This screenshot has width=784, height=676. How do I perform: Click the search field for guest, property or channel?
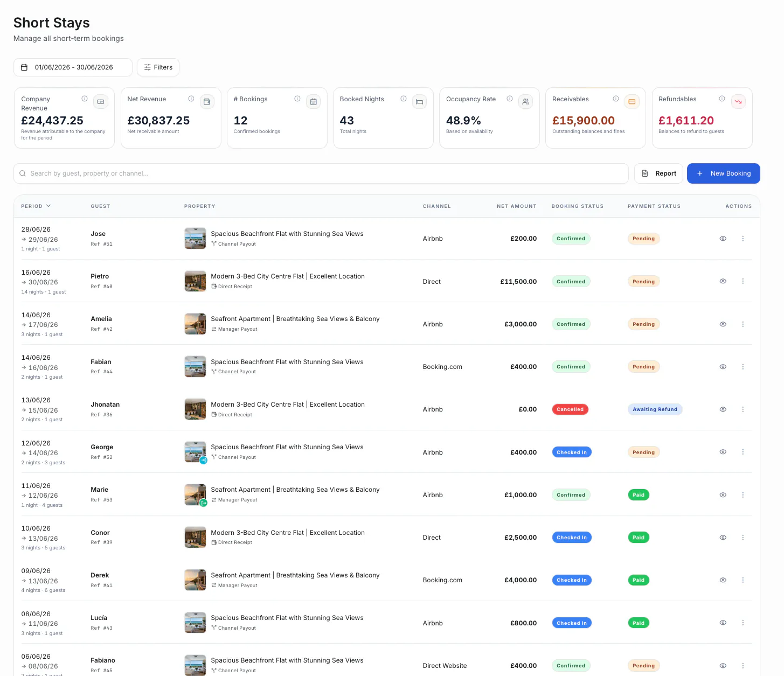(x=321, y=173)
